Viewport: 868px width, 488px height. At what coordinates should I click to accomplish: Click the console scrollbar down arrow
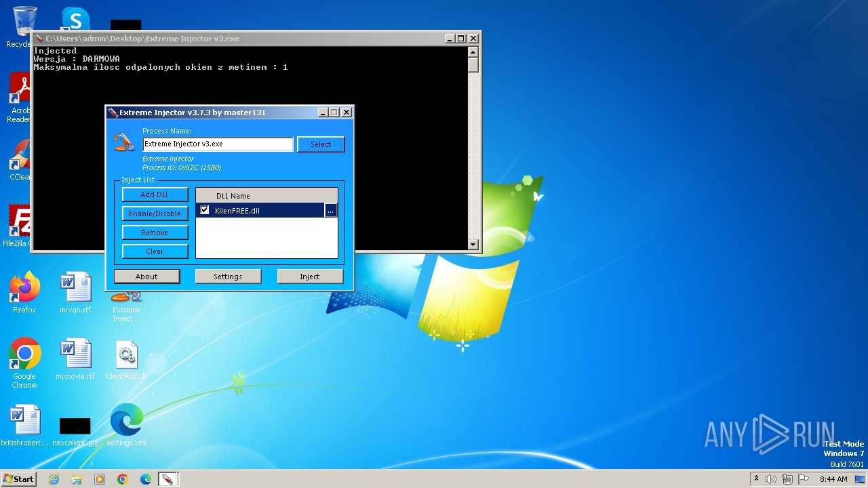click(473, 245)
